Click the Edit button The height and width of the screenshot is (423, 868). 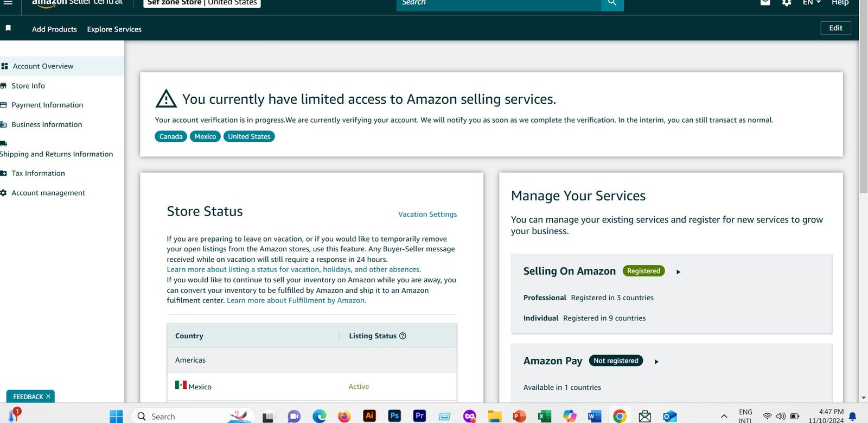[x=835, y=28]
